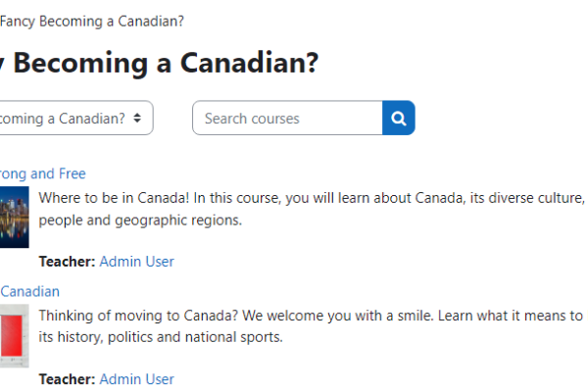This screenshot has width=588, height=392.
Task: Click 'its history, politics and national sports' line
Action: tap(161, 338)
